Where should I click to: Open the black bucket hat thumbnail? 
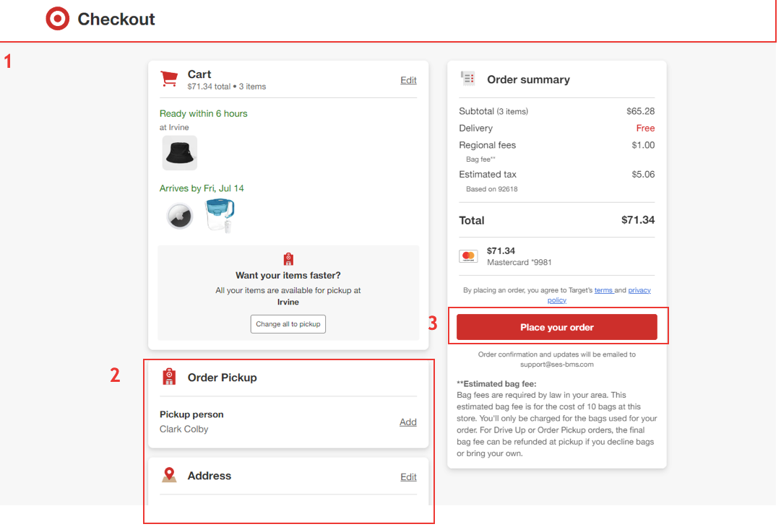[180, 153]
